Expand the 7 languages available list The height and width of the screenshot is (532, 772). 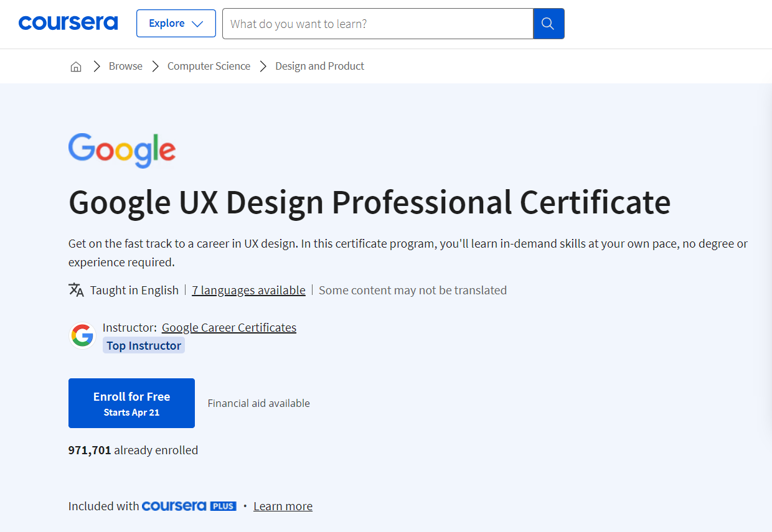pyautogui.click(x=248, y=290)
